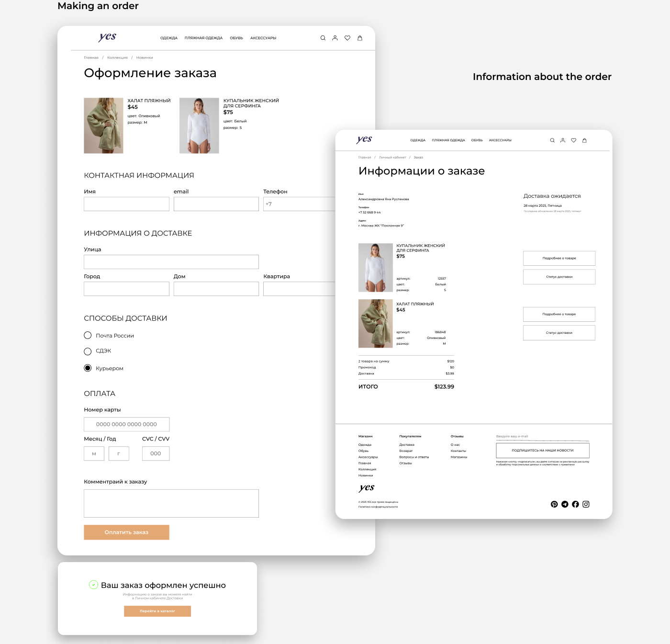Select the СДЭК delivery radio button
The width and height of the screenshot is (670, 644).
(x=88, y=351)
